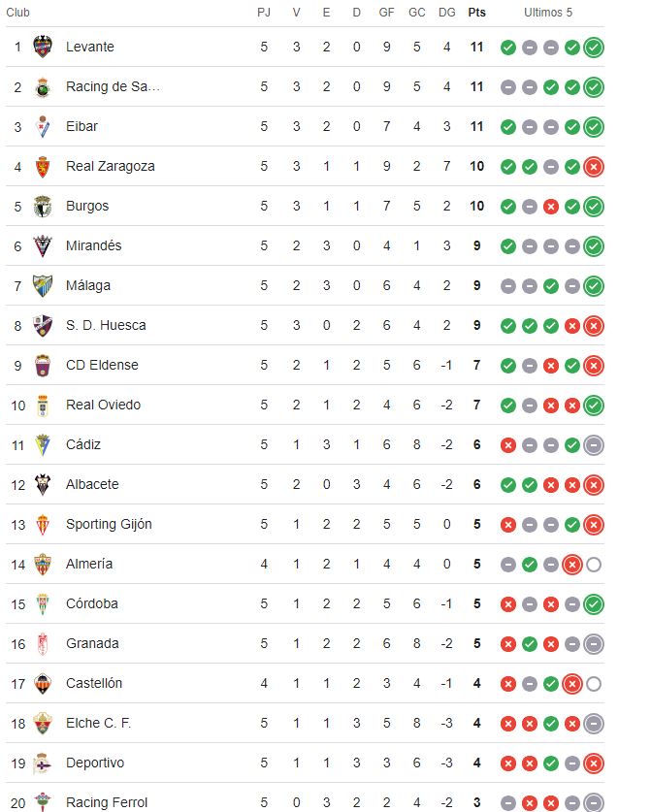This screenshot has width=651, height=812.
Task: Open the Racing de Santander team link
Action: click(113, 86)
